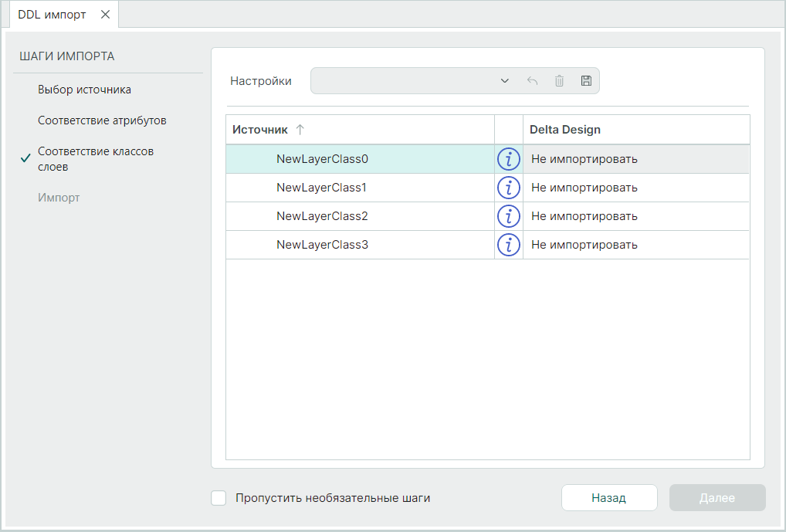Image resolution: width=786 pixels, height=532 pixels.
Task: Open Delta Design mapping for NewLayerClass0
Action: coord(635,160)
